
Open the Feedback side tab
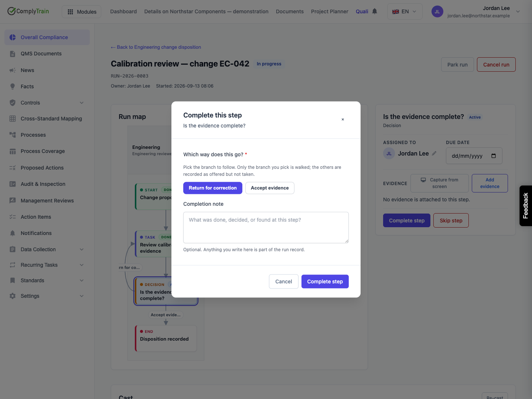(526, 206)
